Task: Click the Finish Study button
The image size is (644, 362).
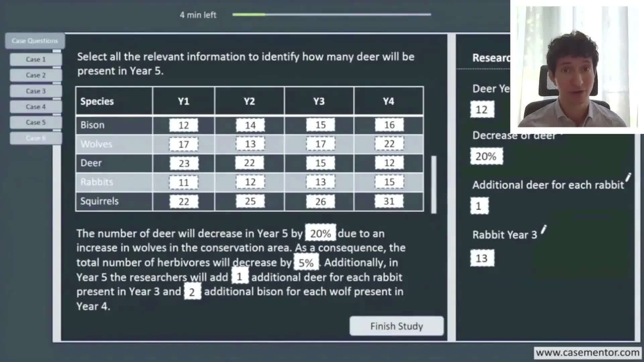Action: point(396,326)
